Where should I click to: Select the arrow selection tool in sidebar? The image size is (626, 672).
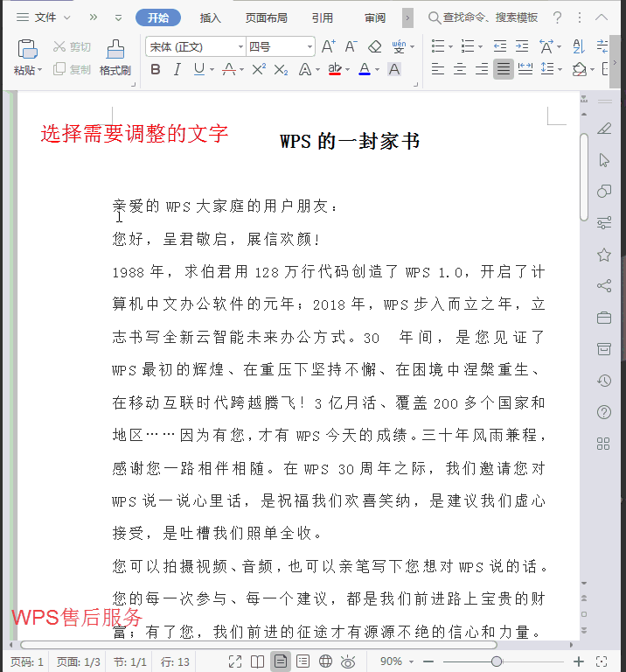[x=604, y=160]
